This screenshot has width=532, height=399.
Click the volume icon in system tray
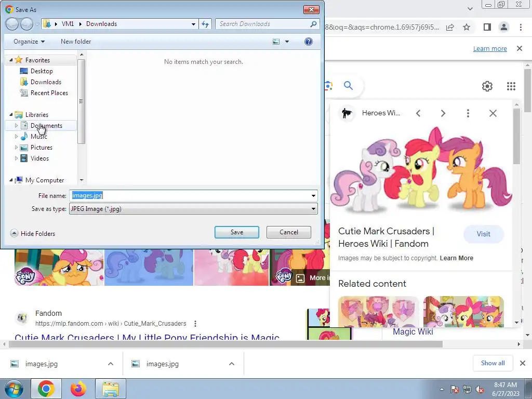click(480, 389)
